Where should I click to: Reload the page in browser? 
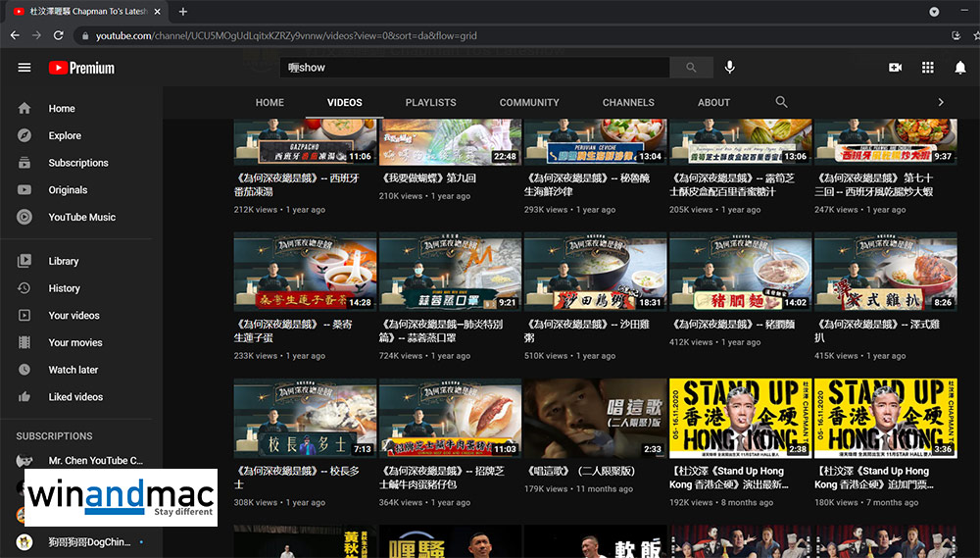tap(59, 35)
